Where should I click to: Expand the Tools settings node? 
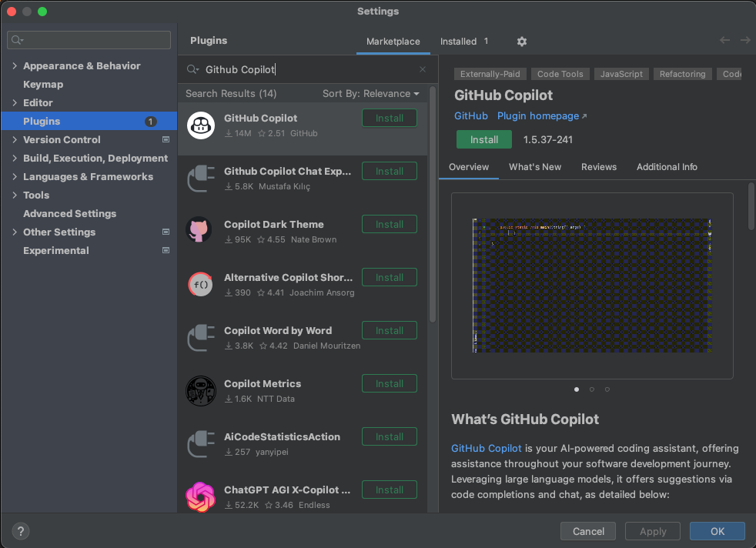15,195
